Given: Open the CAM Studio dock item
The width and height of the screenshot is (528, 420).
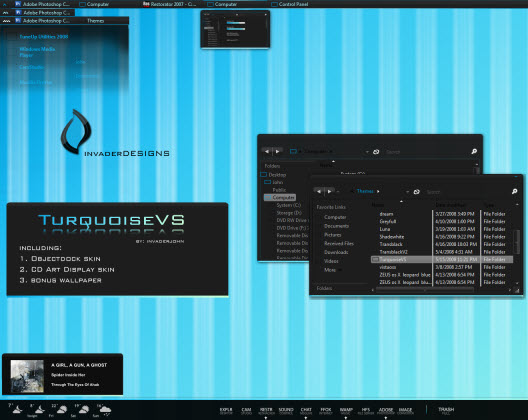Looking at the screenshot, I should 246,411.
